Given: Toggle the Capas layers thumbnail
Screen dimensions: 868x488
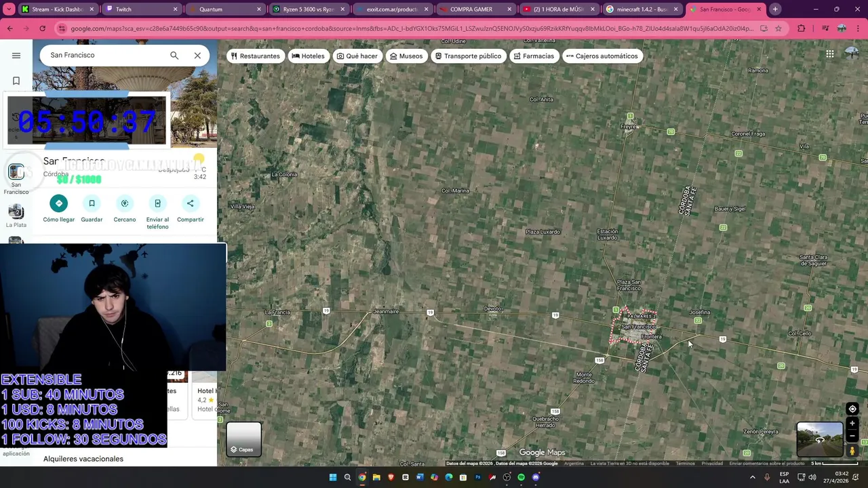Looking at the screenshot, I should pos(243,439).
